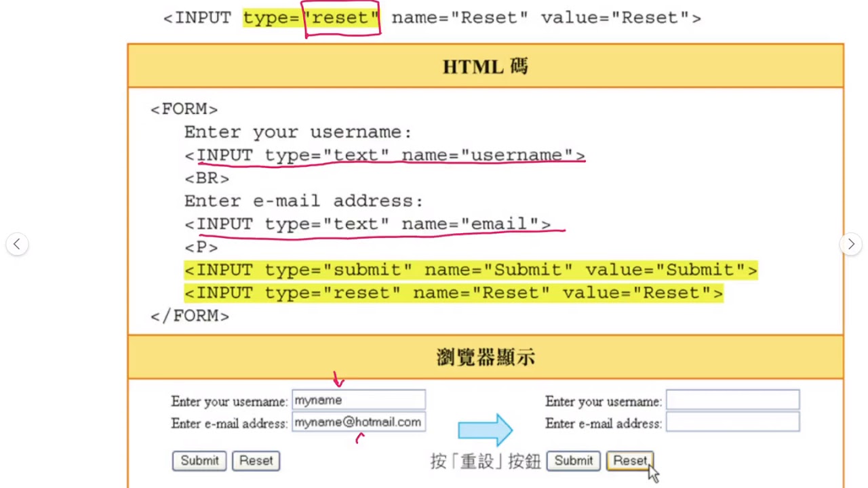Focus the username field containing myname
Viewport: 868px width, 488px height.
click(x=358, y=401)
